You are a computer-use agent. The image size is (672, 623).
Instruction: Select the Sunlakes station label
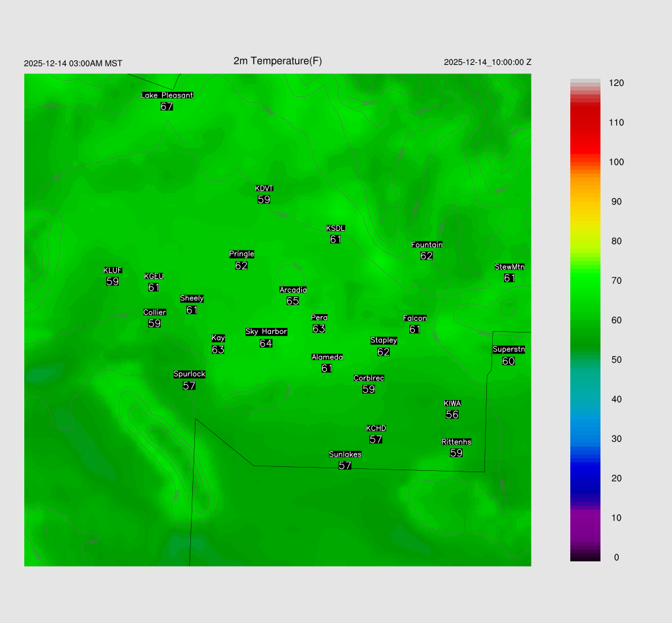click(x=345, y=454)
